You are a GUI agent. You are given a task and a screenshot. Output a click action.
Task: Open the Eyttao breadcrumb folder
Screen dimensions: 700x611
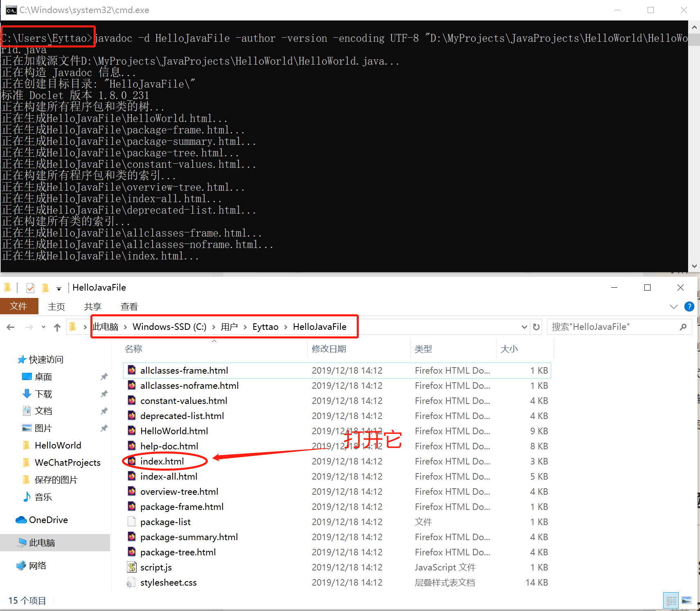pyautogui.click(x=265, y=327)
